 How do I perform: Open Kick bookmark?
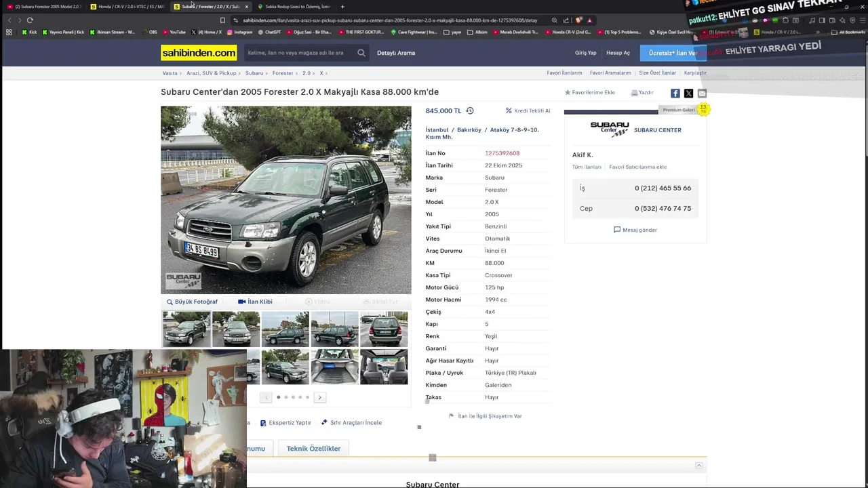pyautogui.click(x=30, y=32)
